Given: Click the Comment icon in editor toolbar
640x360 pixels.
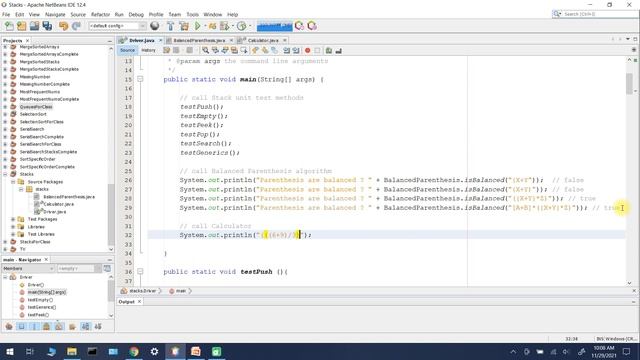Looking at the screenshot, I should coord(329,50).
